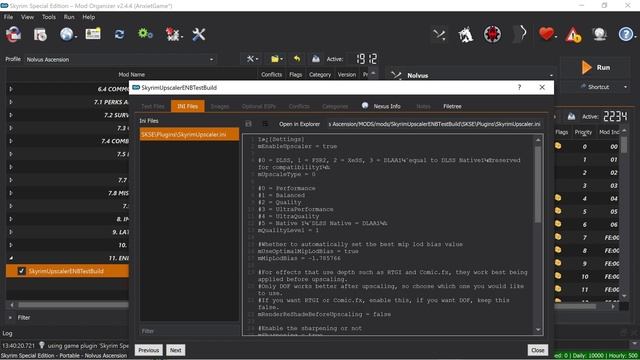Screen dimensions: 640x360
Task: Toggle word wrap icon in INI editor
Action: 265,124
